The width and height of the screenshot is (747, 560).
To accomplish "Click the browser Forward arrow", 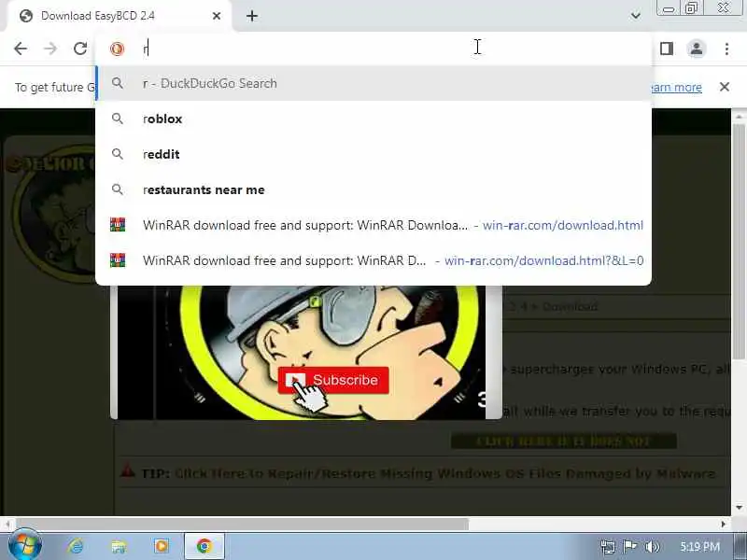I will pyautogui.click(x=50, y=49).
